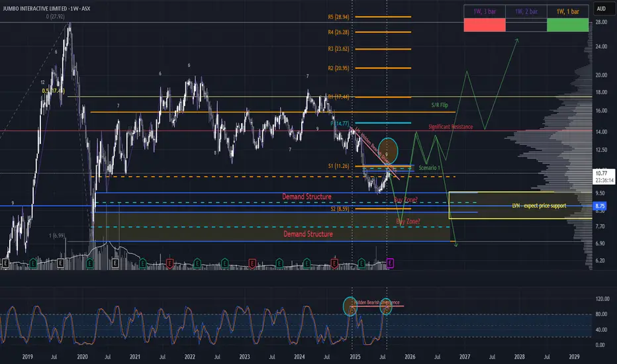Click the 28.00 price axis value
617x364 pixels.
click(601, 23)
